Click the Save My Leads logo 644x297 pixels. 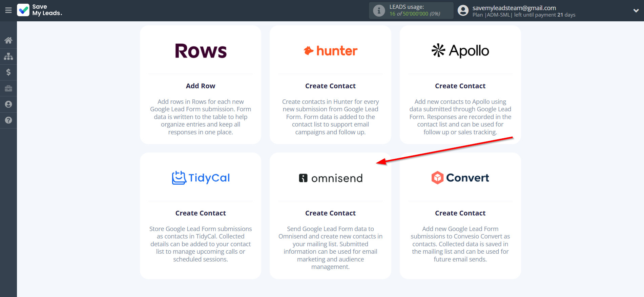coord(40,10)
